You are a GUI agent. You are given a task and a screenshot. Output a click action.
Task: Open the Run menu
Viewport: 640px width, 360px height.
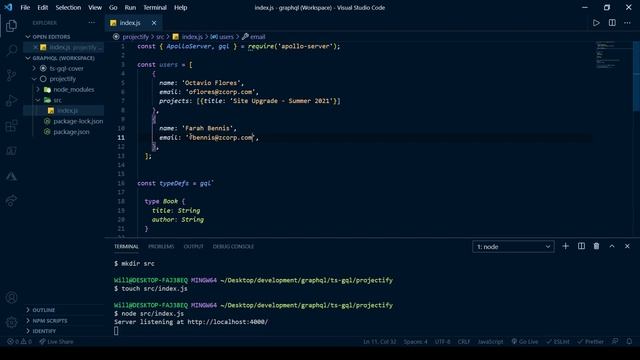point(130,7)
